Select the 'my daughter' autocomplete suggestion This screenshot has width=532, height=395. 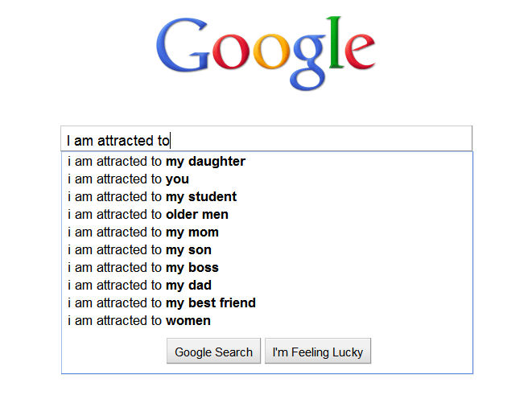[157, 162]
